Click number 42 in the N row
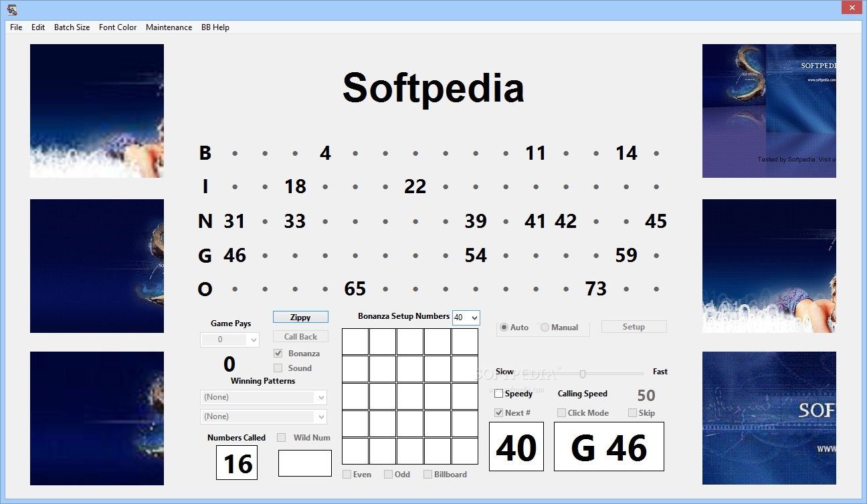The width and height of the screenshot is (867, 504). pos(566,221)
